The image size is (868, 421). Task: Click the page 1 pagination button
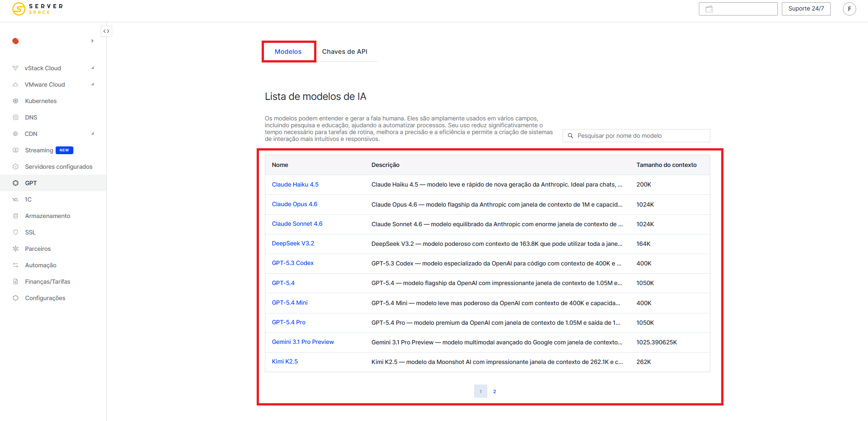480,391
